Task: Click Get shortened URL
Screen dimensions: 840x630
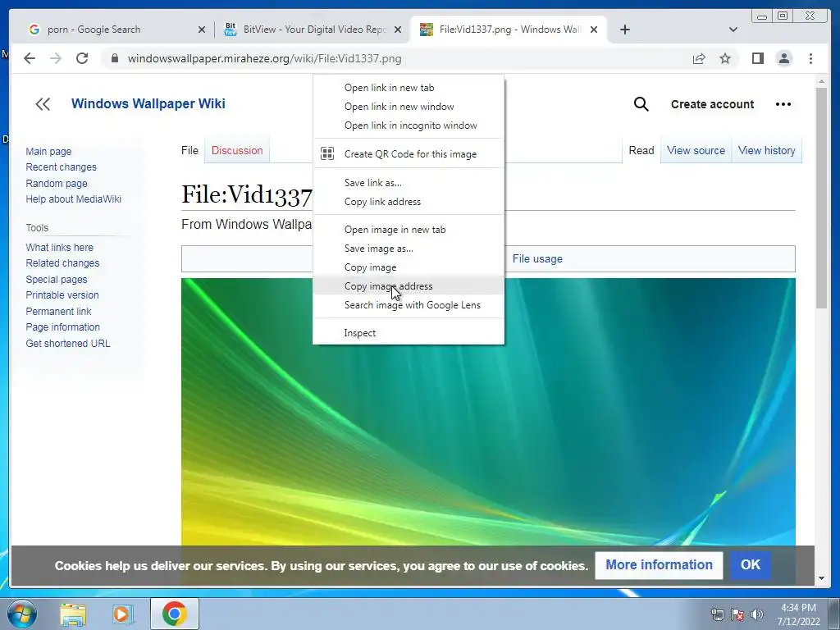Action: click(68, 344)
